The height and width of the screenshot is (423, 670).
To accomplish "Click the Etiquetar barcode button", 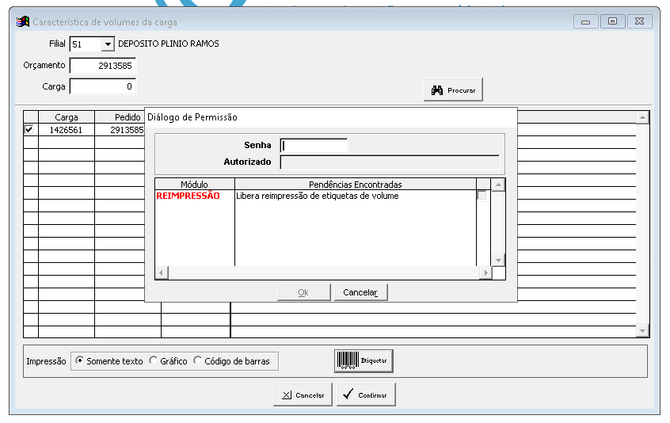I will click(x=366, y=360).
